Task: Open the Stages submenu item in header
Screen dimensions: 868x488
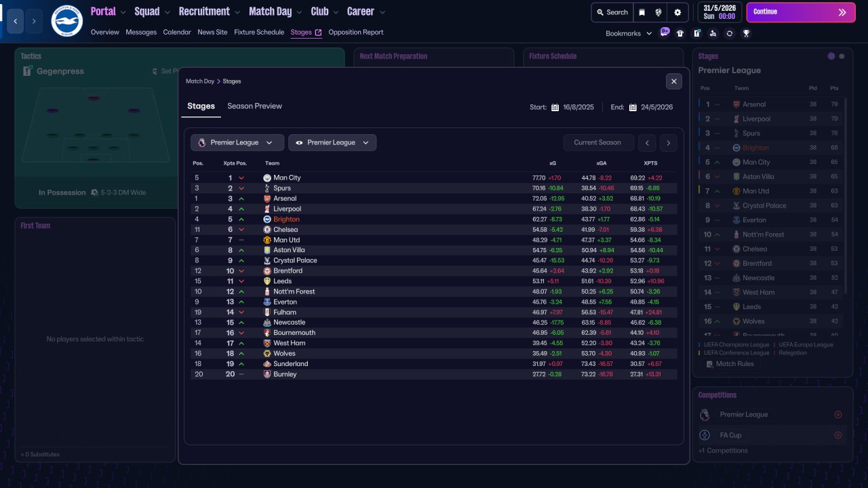Action: tap(306, 32)
